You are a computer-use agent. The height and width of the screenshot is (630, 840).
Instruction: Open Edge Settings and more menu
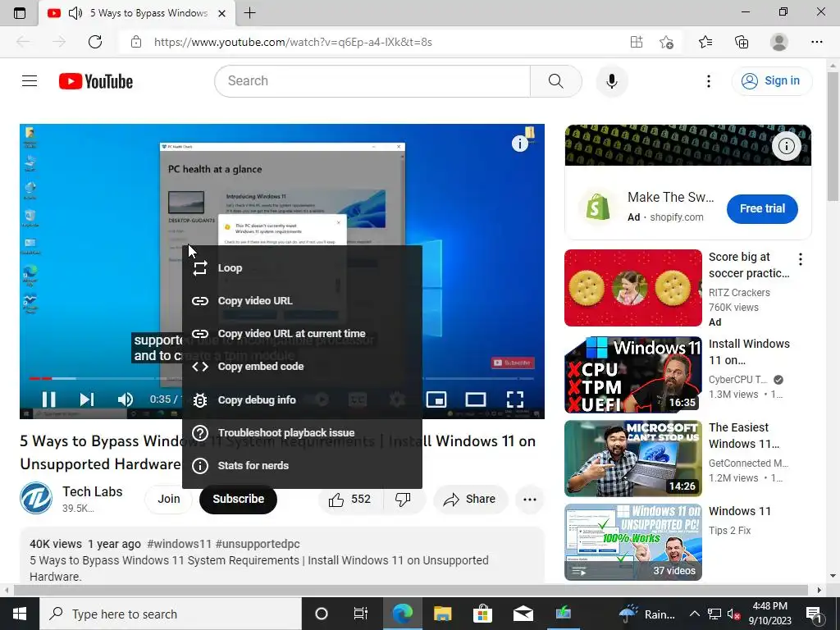(816, 42)
